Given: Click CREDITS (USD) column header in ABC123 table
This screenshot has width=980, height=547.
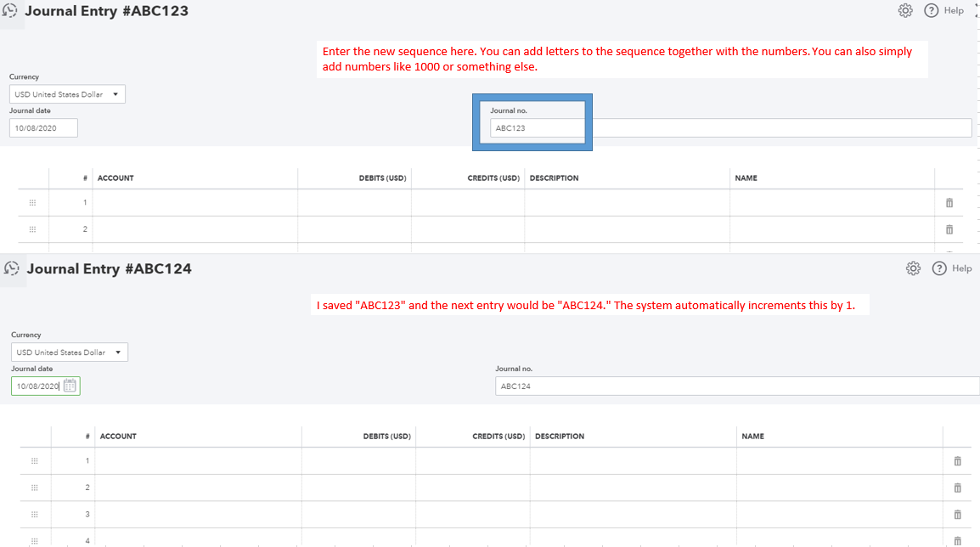Looking at the screenshot, I should pyautogui.click(x=493, y=178).
